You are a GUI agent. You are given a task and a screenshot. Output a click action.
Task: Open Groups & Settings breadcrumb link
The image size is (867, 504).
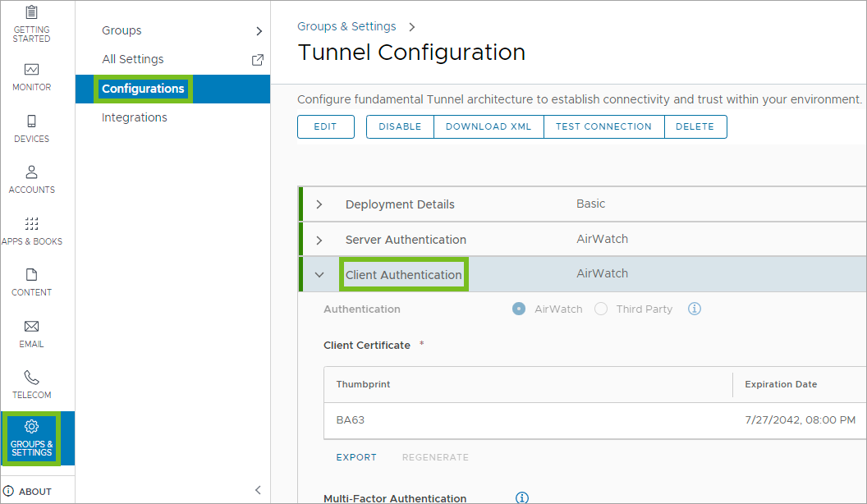coord(346,26)
